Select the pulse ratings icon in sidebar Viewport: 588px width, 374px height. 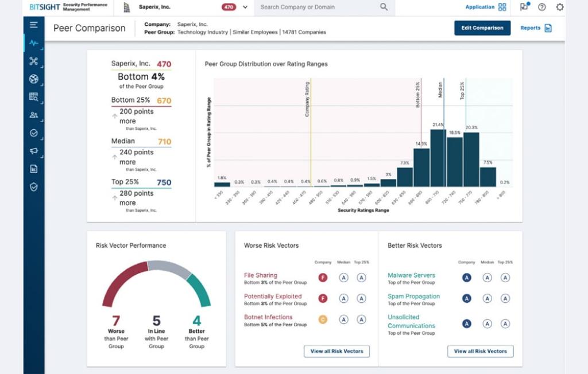(33, 43)
